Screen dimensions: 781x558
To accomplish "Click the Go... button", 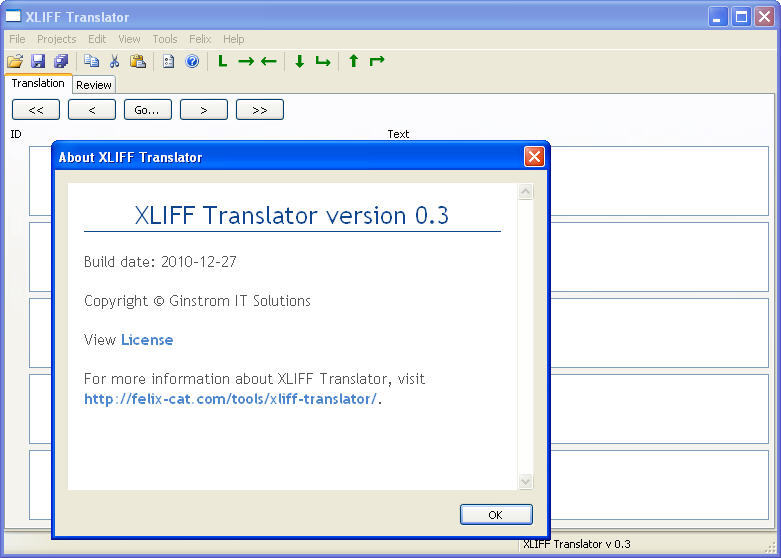I will [147, 110].
